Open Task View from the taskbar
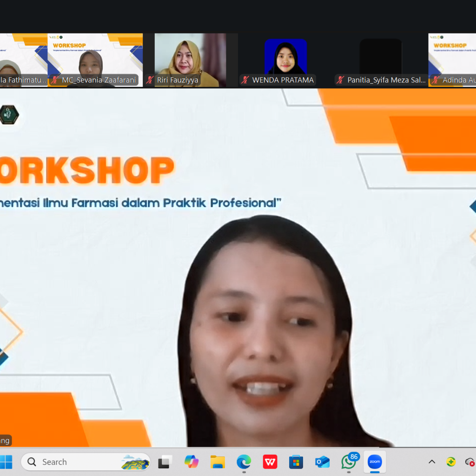This screenshot has height=476, width=476. [165, 462]
